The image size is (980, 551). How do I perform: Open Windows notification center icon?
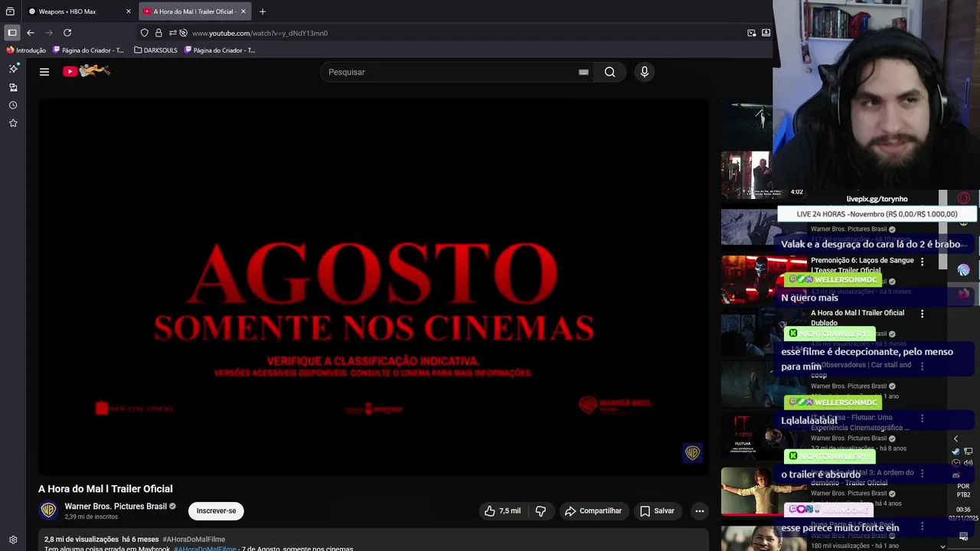(x=963, y=536)
